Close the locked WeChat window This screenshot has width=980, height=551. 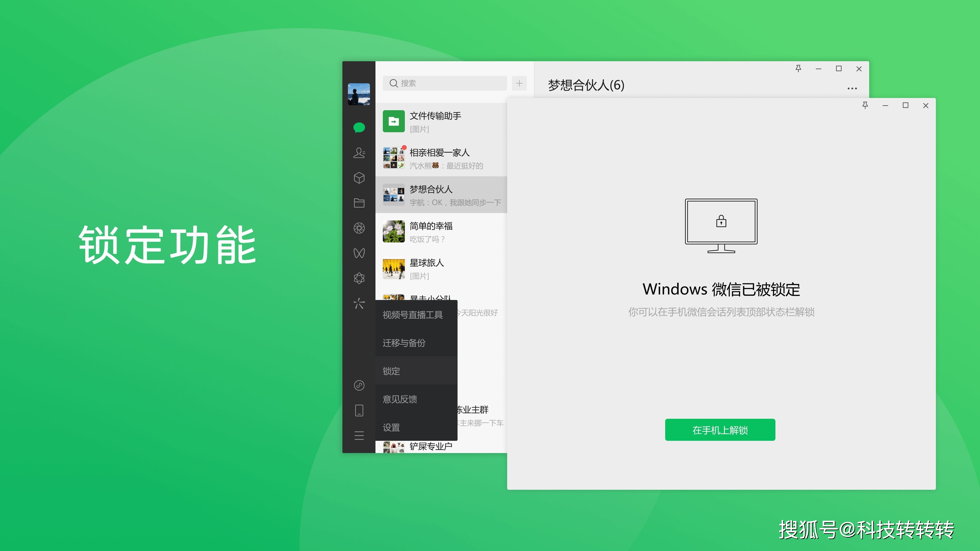point(925,105)
